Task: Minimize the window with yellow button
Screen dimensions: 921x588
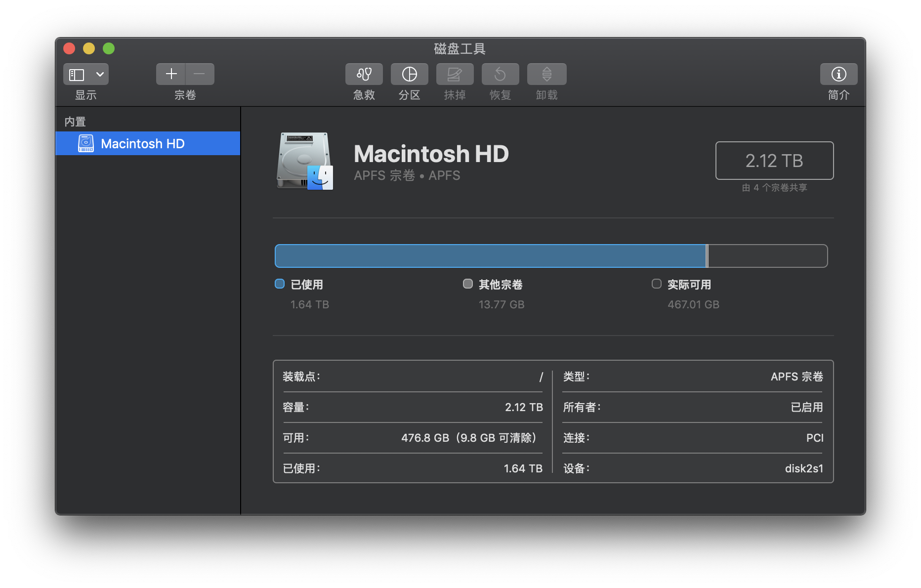Action: (x=89, y=48)
